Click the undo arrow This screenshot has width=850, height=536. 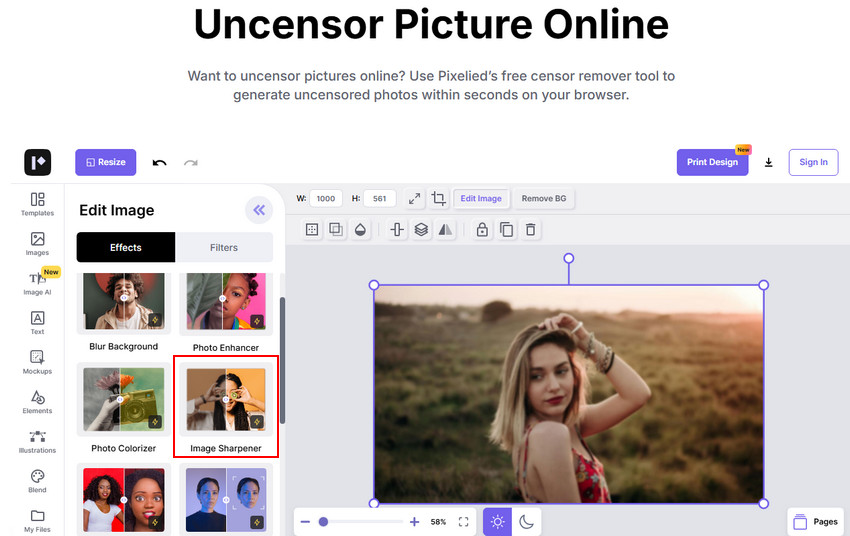click(159, 163)
